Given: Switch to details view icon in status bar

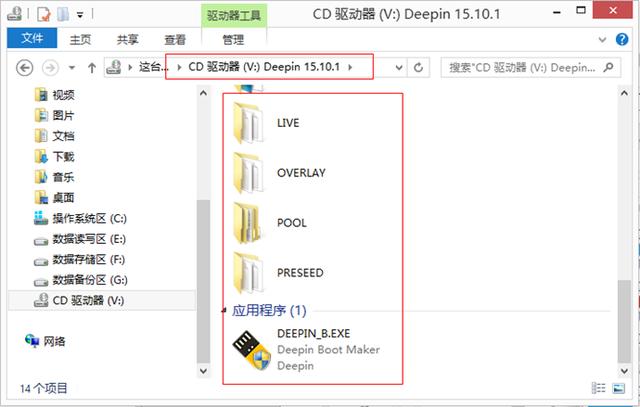Looking at the screenshot, I should pos(599,388).
